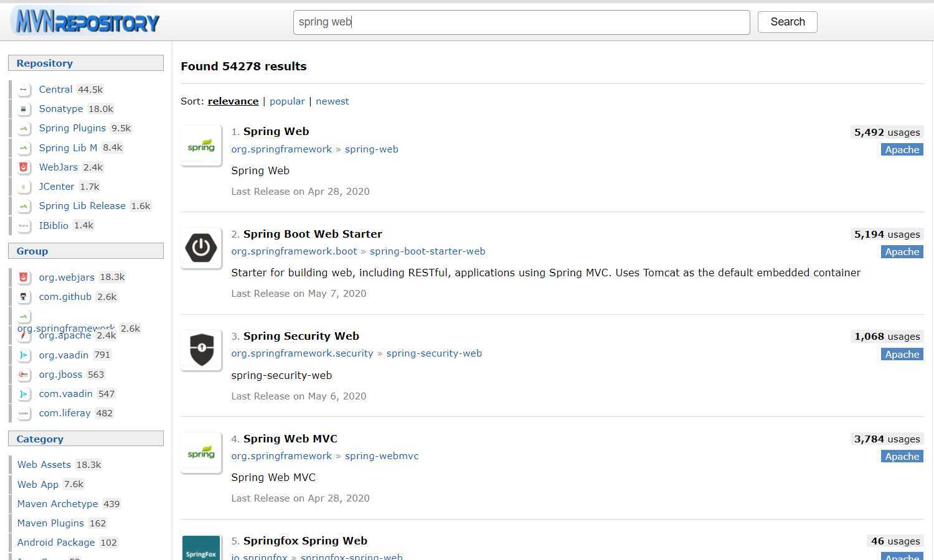Open the org.springframework.boot group link
The height and width of the screenshot is (560, 934).
[x=294, y=251]
